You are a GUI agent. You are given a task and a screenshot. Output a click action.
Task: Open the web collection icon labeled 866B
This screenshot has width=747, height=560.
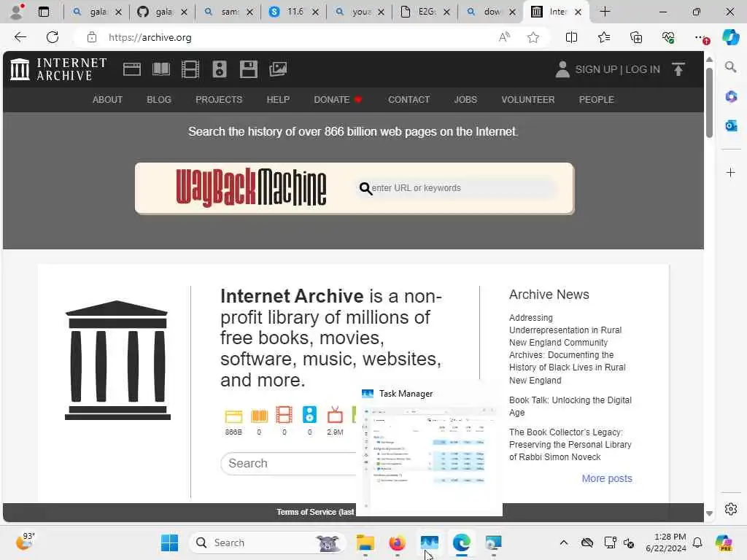click(x=233, y=416)
